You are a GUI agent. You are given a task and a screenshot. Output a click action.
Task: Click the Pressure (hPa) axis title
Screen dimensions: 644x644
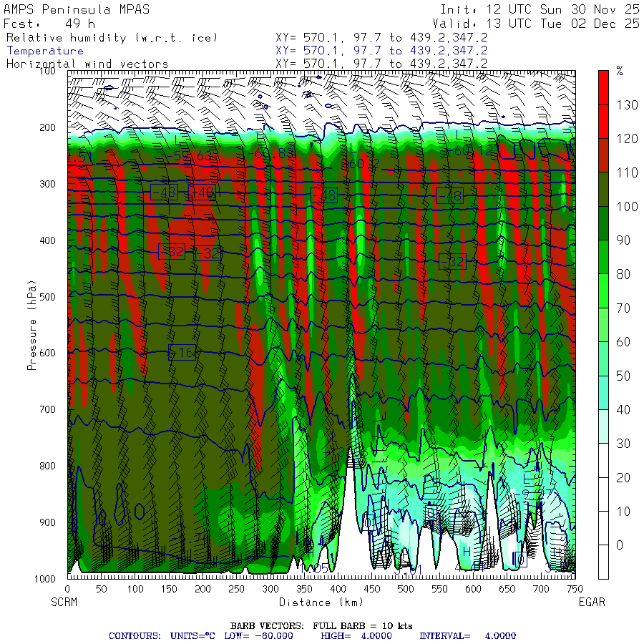pos(31,325)
